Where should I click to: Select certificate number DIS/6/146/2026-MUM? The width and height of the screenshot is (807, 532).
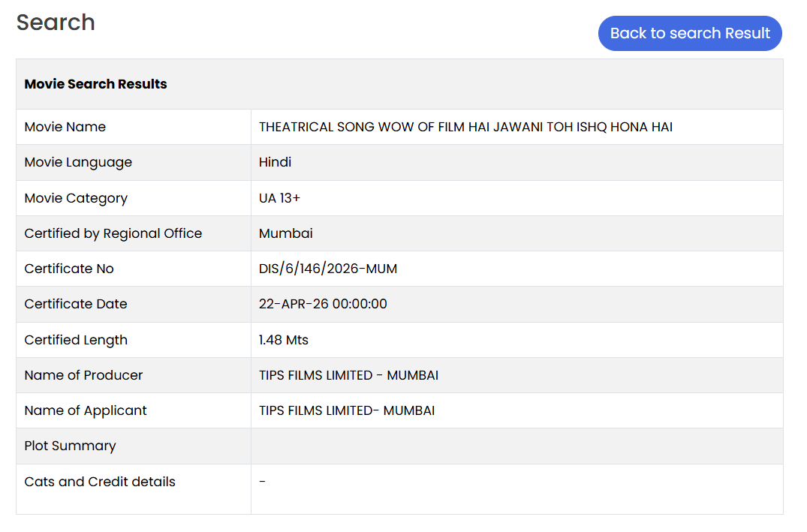pyautogui.click(x=328, y=269)
